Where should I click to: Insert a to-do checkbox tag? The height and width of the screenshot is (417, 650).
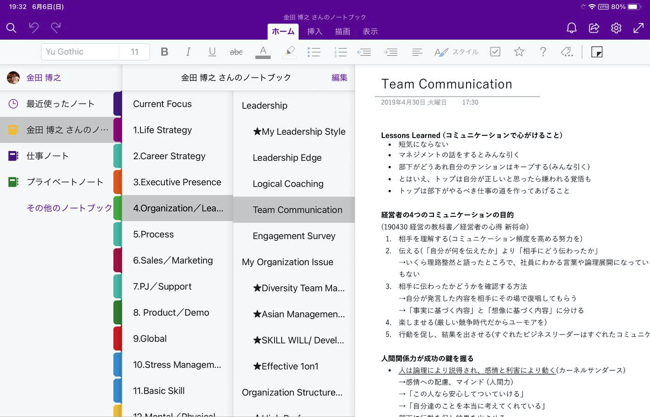tap(495, 52)
